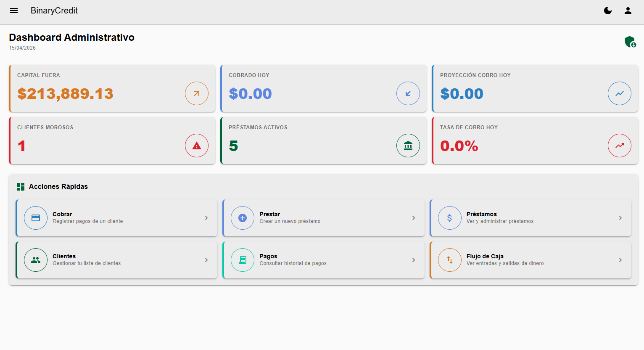Click the CAPITAL FUERA label
The width and height of the screenshot is (644, 350).
click(39, 75)
